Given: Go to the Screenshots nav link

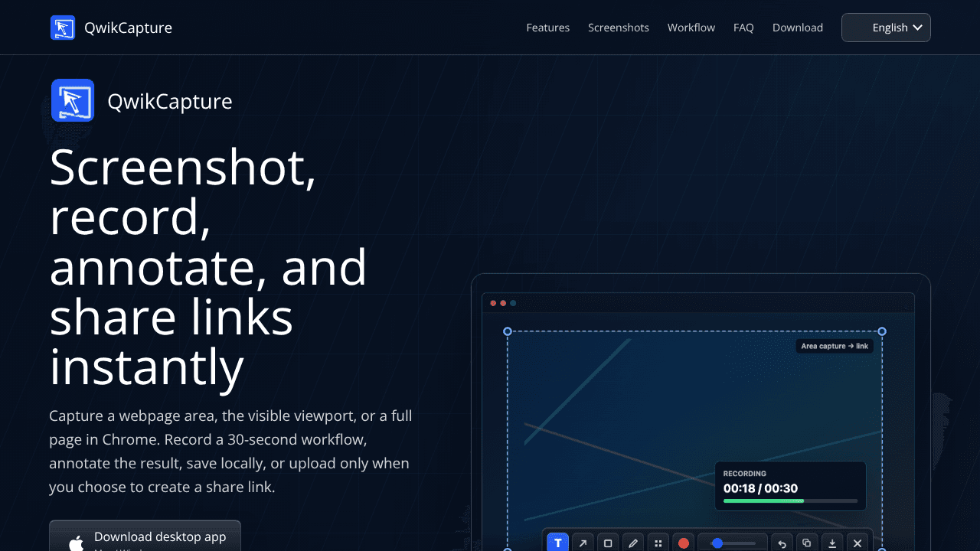Looking at the screenshot, I should pyautogui.click(x=619, y=28).
